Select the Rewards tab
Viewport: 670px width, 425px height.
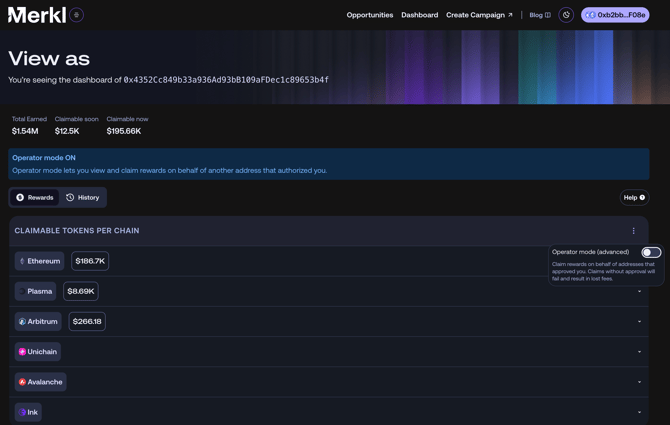click(35, 198)
